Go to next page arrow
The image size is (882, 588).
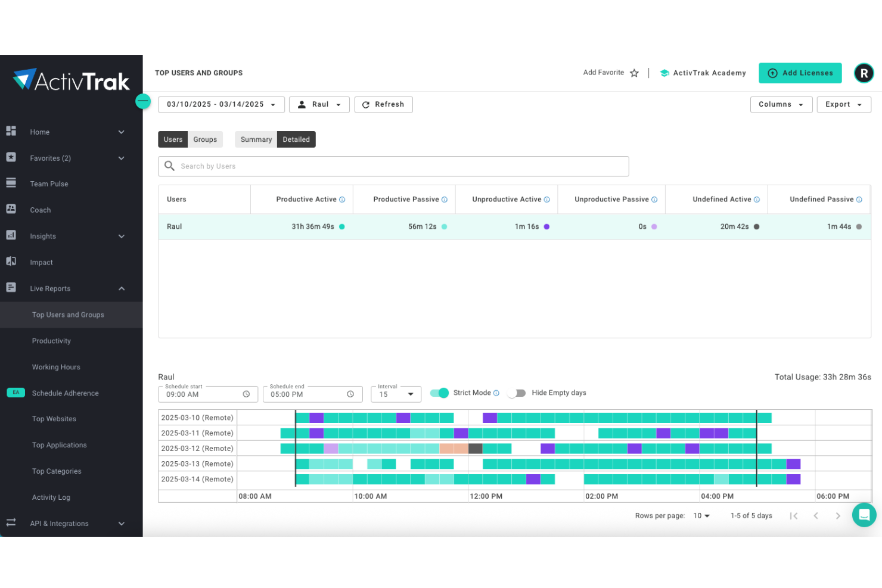(838, 516)
